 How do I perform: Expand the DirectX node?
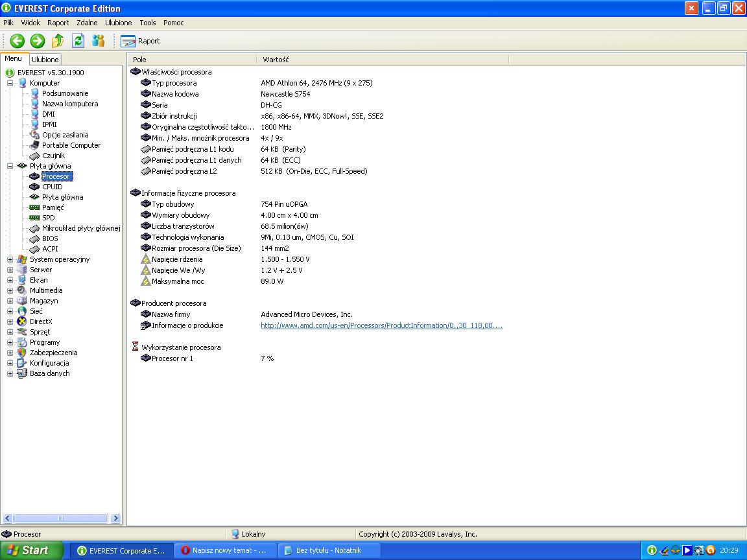[10, 322]
